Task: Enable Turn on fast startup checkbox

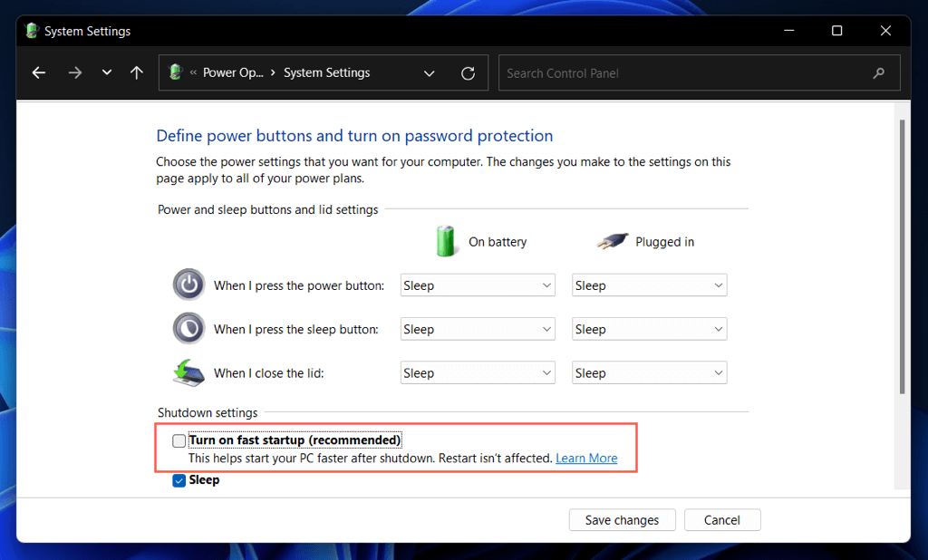Action: (179, 441)
